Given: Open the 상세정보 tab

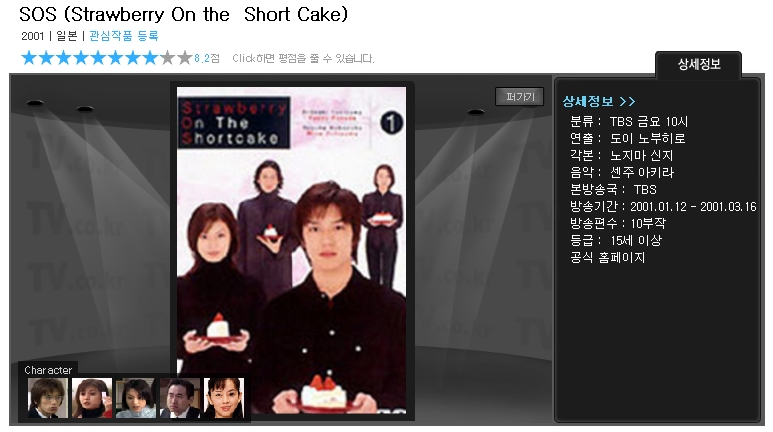Looking at the screenshot, I should [x=699, y=65].
